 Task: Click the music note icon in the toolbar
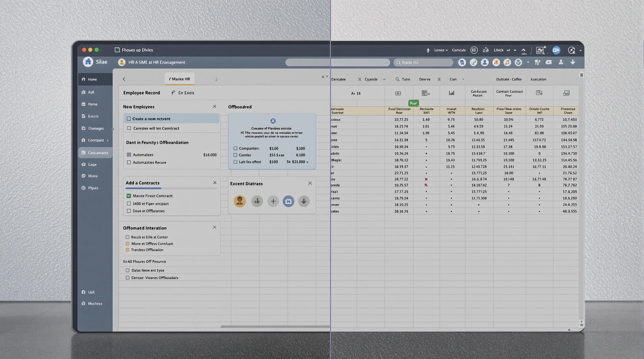(507, 62)
